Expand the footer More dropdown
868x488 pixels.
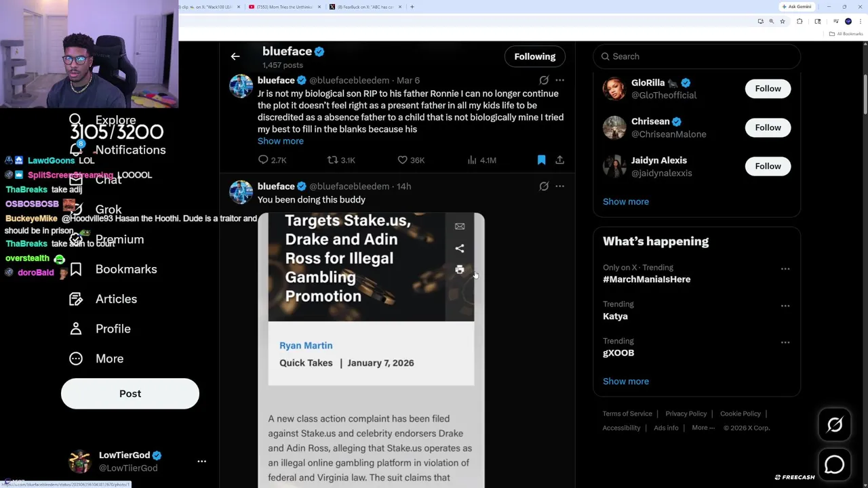point(703,428)
